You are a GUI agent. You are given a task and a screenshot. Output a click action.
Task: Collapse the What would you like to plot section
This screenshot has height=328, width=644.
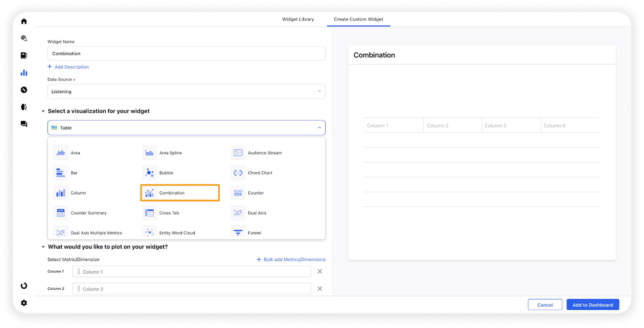point(43,247)
